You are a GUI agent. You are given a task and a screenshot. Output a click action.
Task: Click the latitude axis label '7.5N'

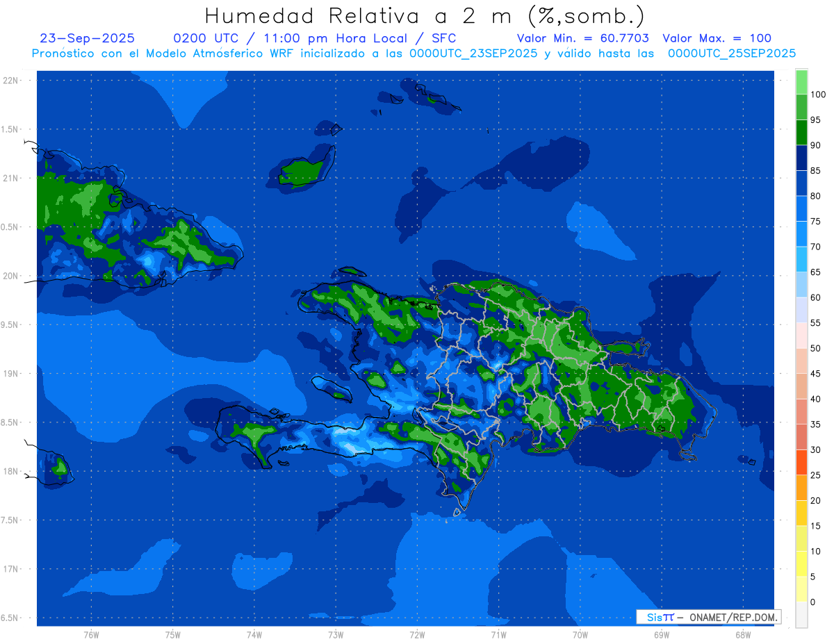[x=10, y=520]
